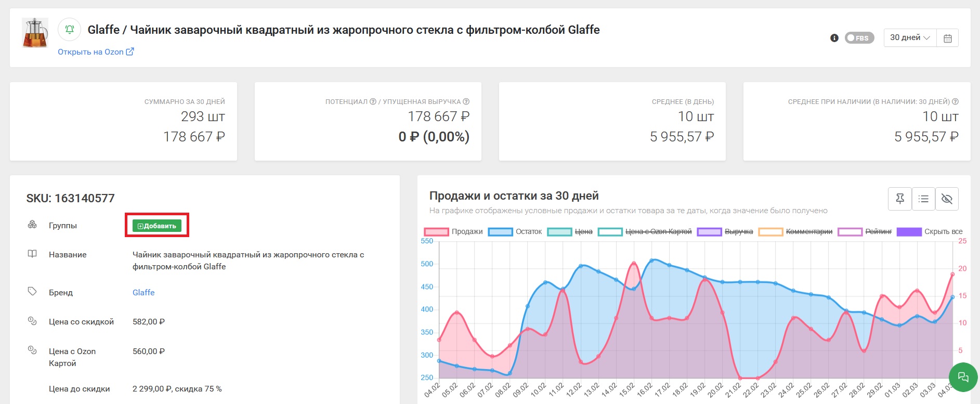Image resolution: width=980 pixels, height=404 pixels.
Task: Enable the Рейтинг series in legend
Action: (x=865, y=232)
